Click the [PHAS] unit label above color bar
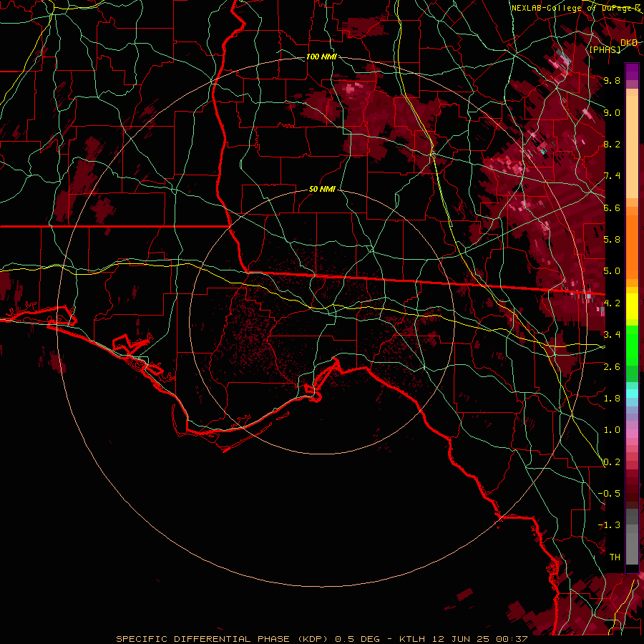 tap(605, 49)
